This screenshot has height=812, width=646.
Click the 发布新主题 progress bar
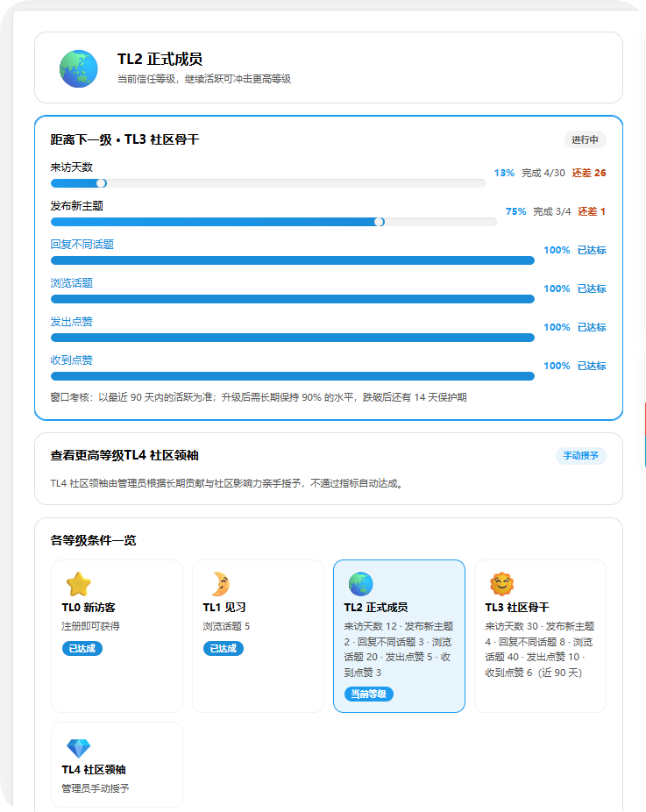273,222
